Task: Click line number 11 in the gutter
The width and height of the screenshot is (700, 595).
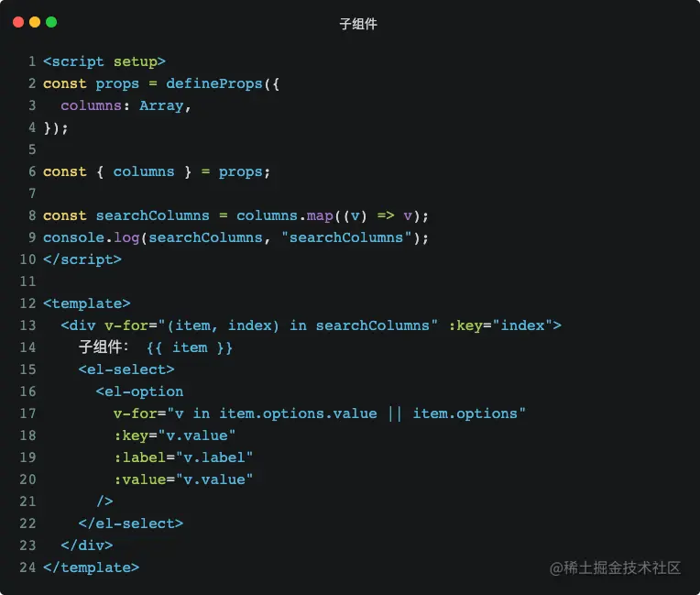Action: coord(27,281)
